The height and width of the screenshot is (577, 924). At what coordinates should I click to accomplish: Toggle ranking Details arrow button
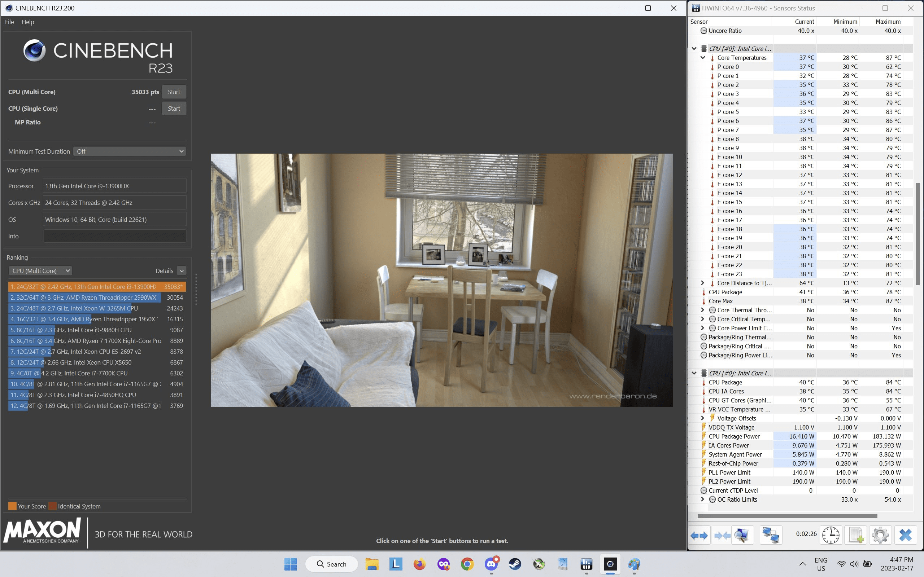coord(182,270)
